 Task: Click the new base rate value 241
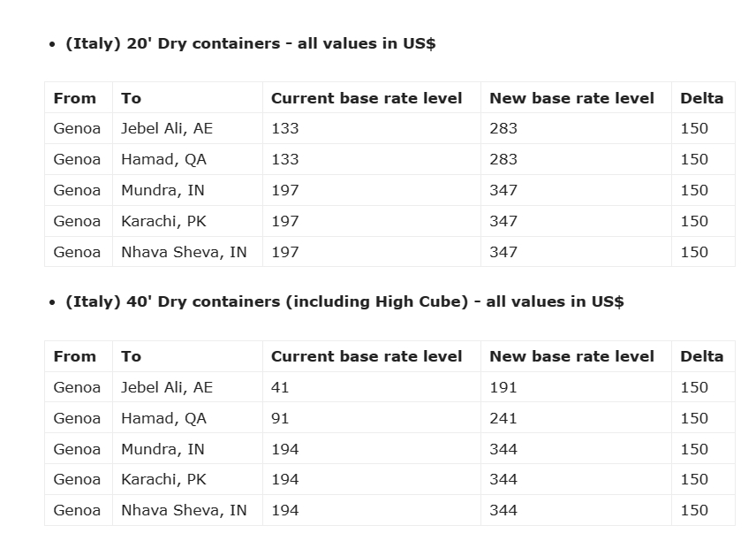pyautogui.click(x=503, y=418)
